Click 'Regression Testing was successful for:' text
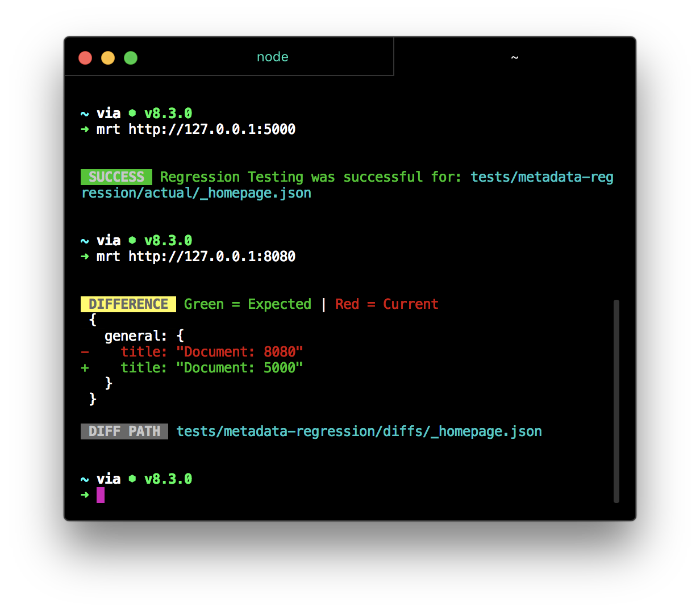700x612 pixels. (311, 177)
